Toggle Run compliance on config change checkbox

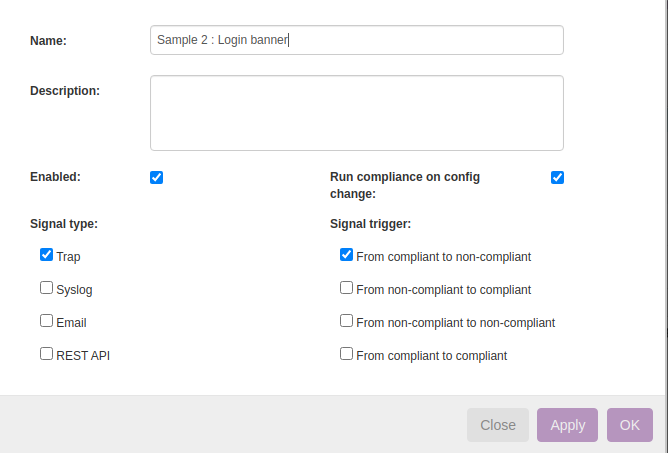557,178
